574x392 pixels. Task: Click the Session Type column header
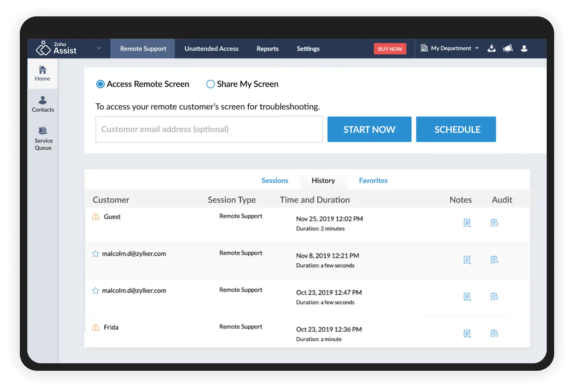[x=232, y=200]
